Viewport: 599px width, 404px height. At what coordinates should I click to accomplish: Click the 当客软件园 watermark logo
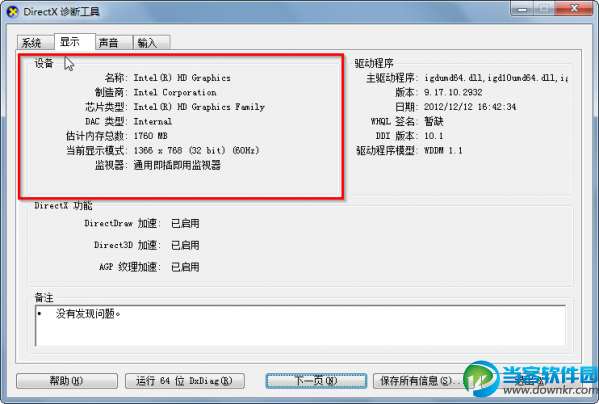tap(530, 378)
